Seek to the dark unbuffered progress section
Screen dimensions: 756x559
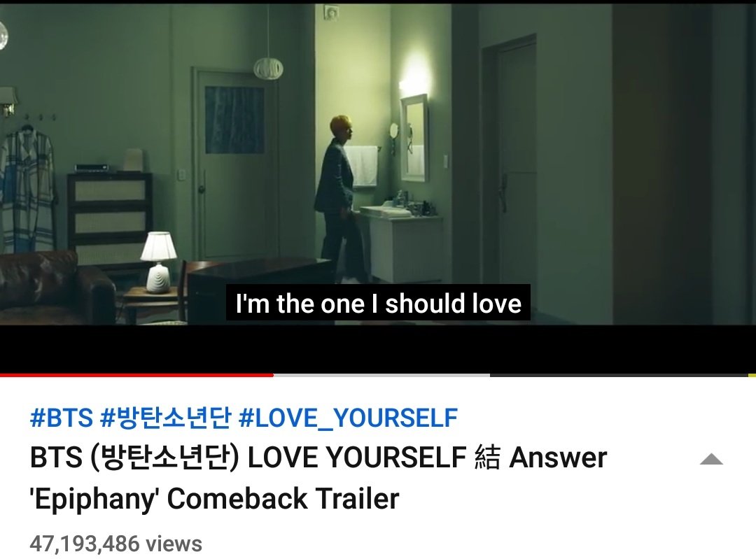point(619,375)
